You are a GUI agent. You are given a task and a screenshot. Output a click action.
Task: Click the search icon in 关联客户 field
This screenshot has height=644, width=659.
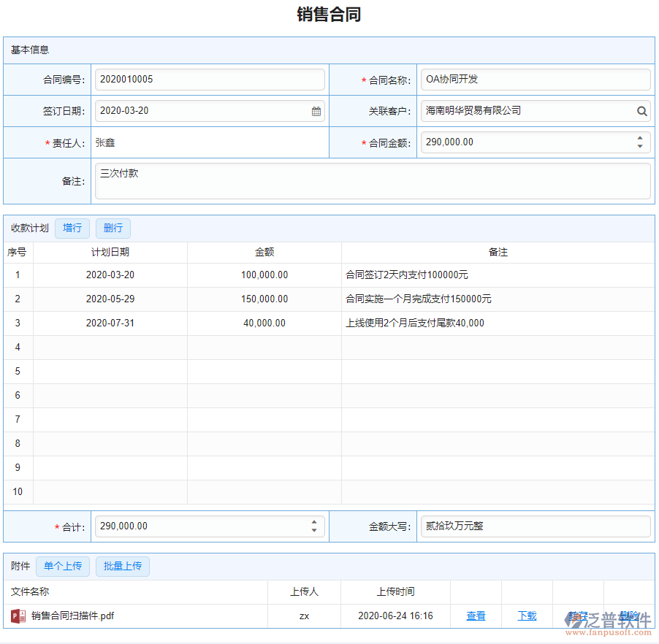click(641, 112)
